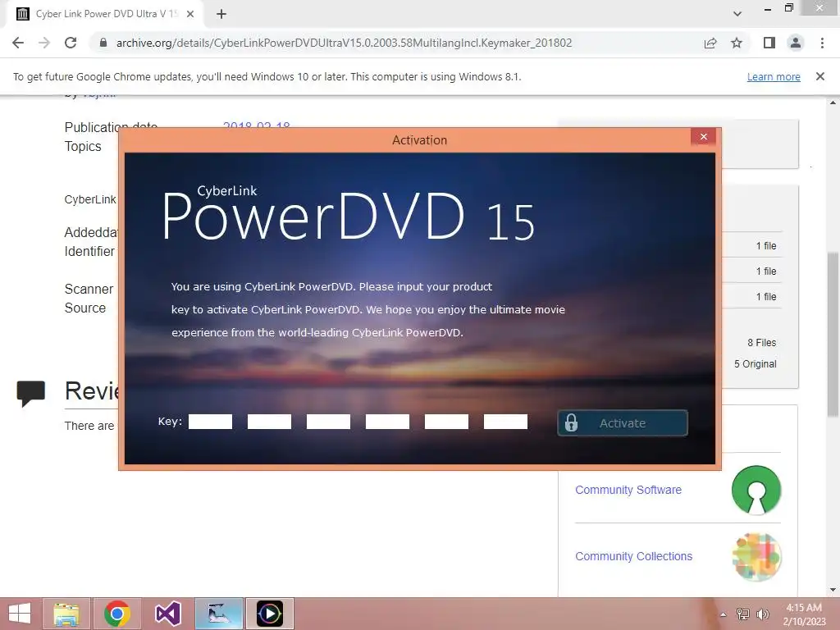Viewport: 840px width, 630px height.
Task: Click the fourth product key field
Action: point(387,422)
